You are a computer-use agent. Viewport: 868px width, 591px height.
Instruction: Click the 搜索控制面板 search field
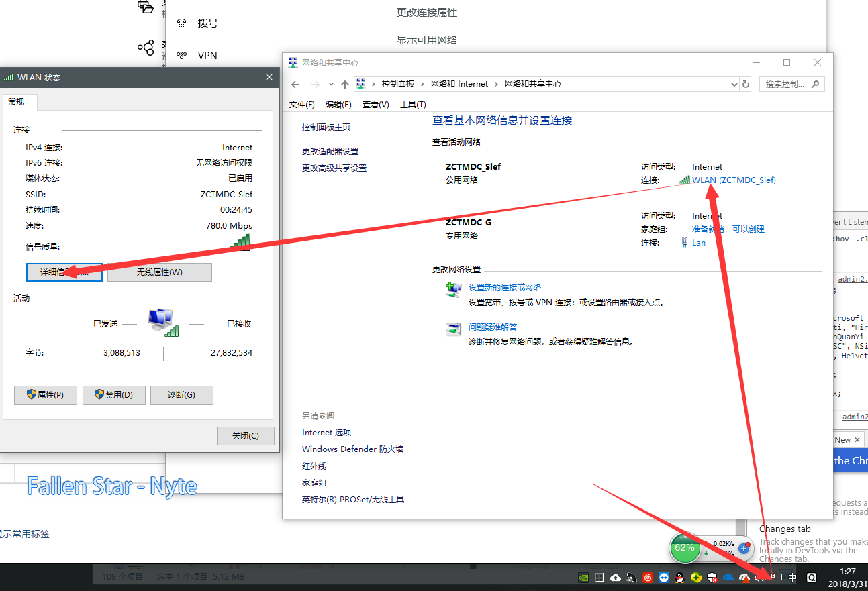[x=785, y=84]
